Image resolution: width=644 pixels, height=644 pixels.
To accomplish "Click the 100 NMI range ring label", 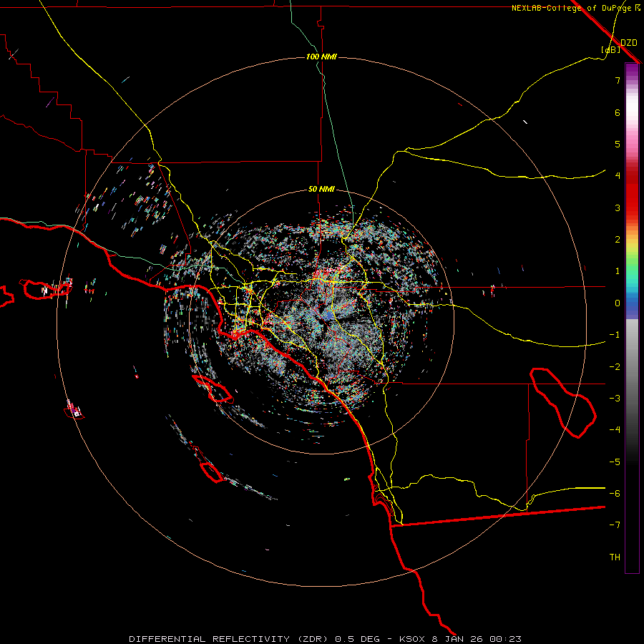I will (x=321, y=57).
